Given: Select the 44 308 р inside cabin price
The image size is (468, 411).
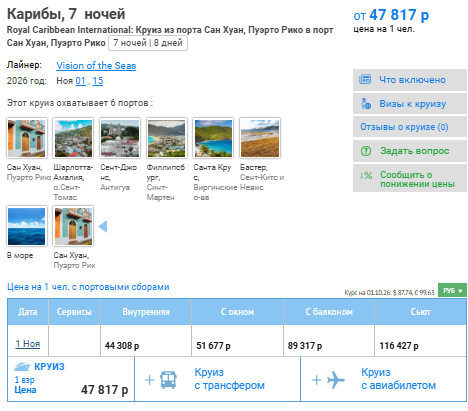Looking at the screenshot, I should point(122,346).
